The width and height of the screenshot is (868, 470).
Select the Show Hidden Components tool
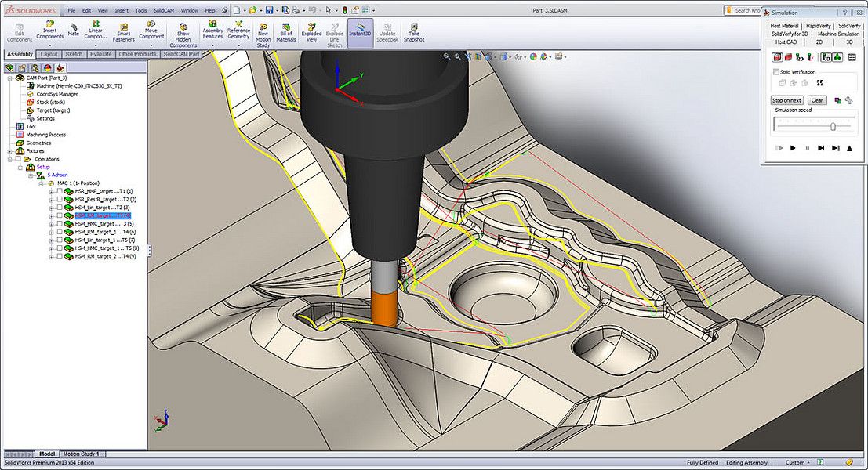tap(183, 34)
